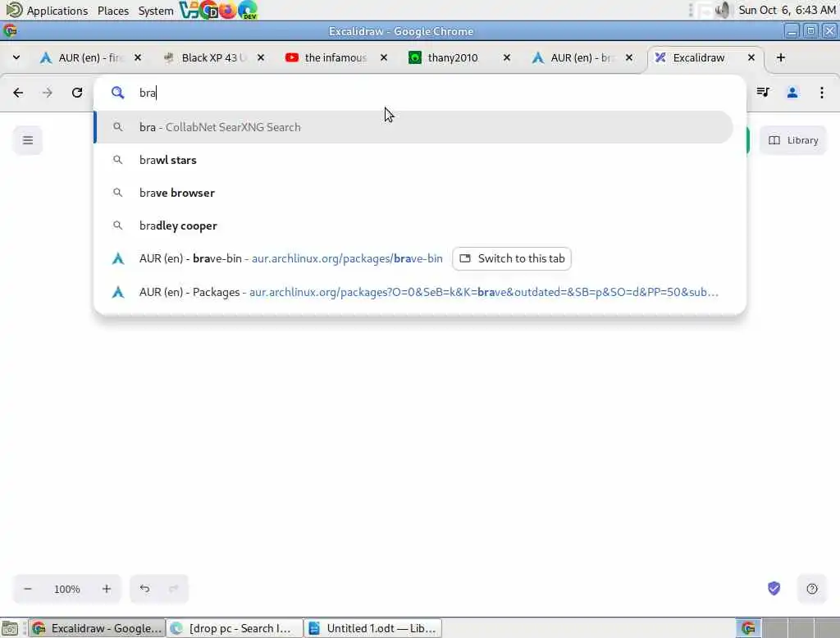
Task: Open Chrome three-dot menu
Action: pyautogui.click(x=822, y=93)
